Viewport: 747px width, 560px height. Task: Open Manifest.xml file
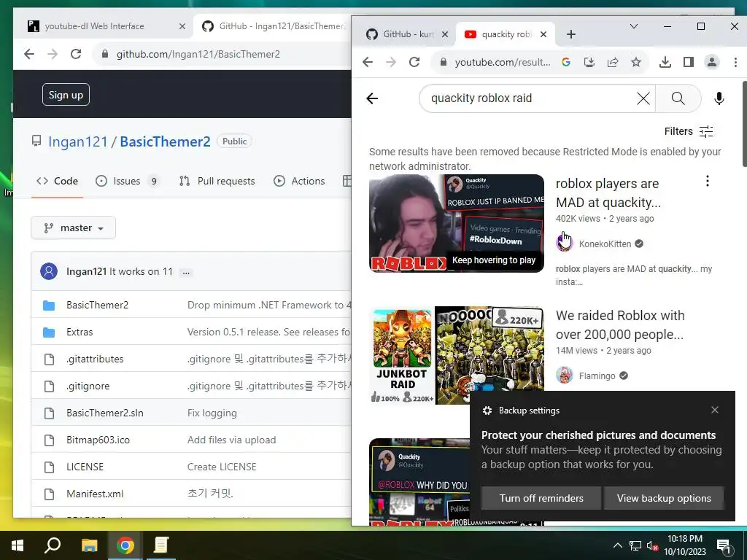tap(95, 494)
